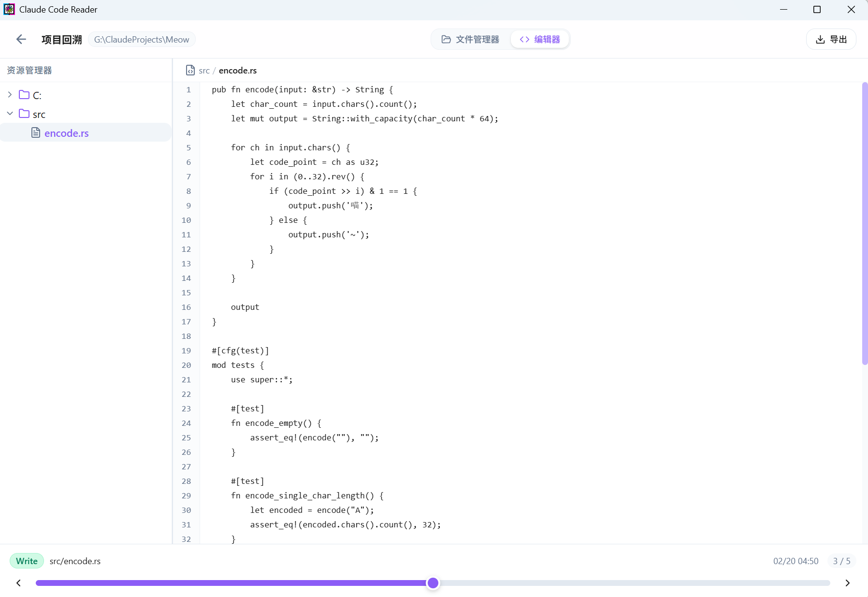868x597 pixels.
Task: Click the 3 / 5 step counter
Action: 841,561
